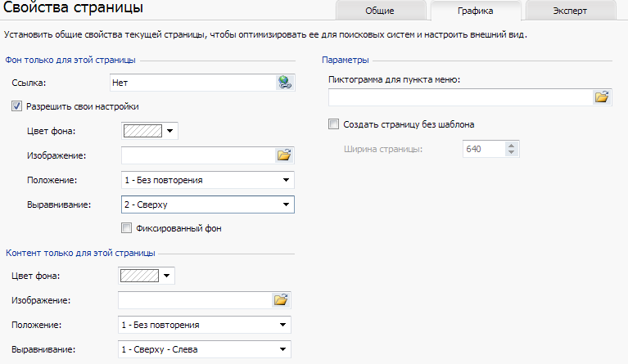Browse folder icon for Пиктограмма для пункта меню
The width and height of the screenshot is (628, 364).
point(602,97)
